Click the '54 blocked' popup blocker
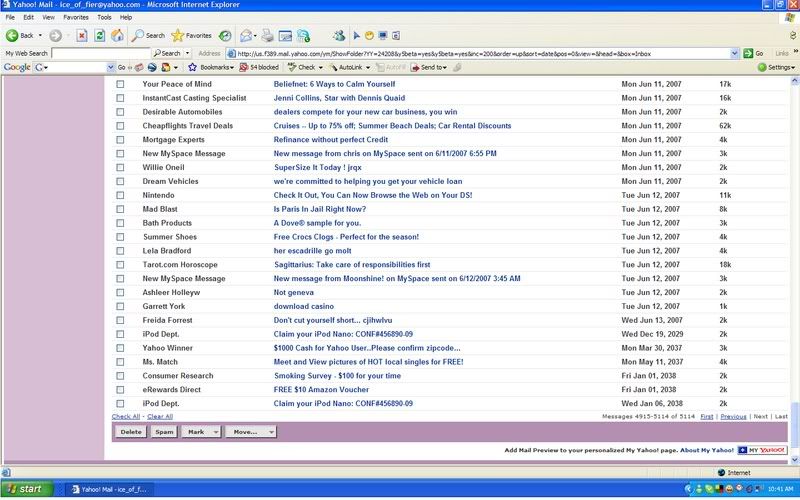Image resolution: width=800 pixels, height=500 pixels. tap(259, 67)
